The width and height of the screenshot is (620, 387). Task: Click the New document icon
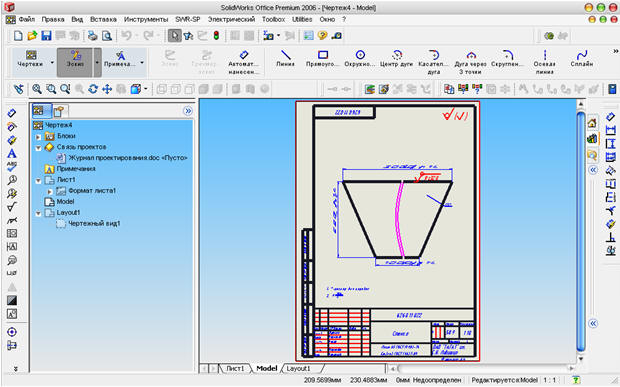pyautogui.click(x=18, y=36)
